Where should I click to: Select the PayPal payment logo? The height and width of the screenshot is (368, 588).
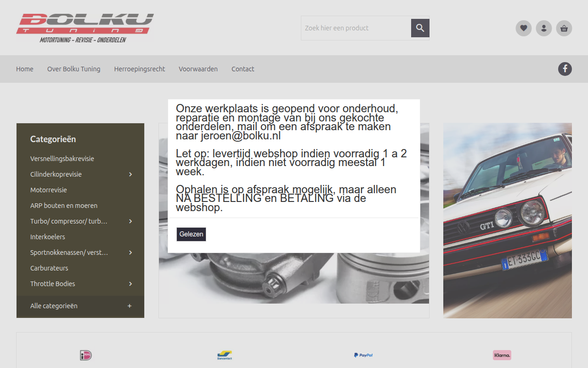click(363, 355)
